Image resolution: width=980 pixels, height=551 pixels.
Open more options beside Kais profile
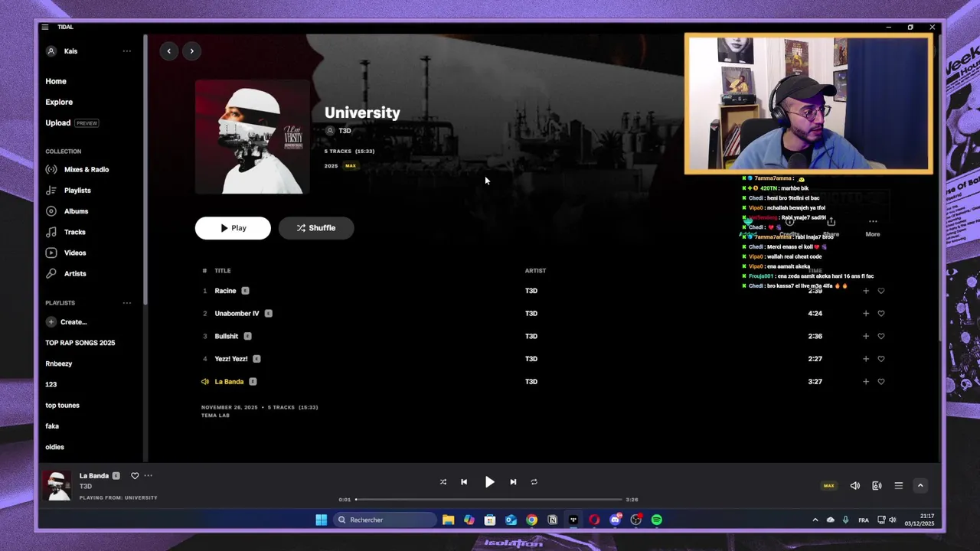(x=127, y=51)
